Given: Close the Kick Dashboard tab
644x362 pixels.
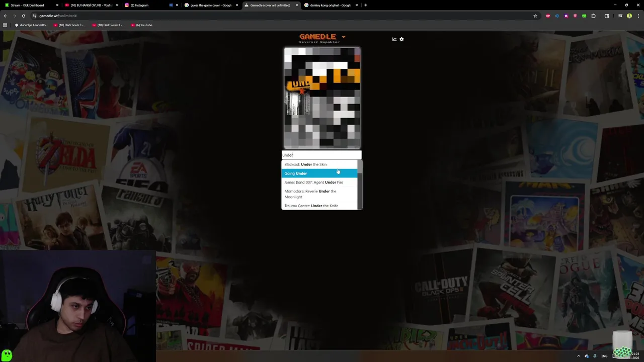Looking at the screenshot, I should pyautogui.click(x=57, y=5).
